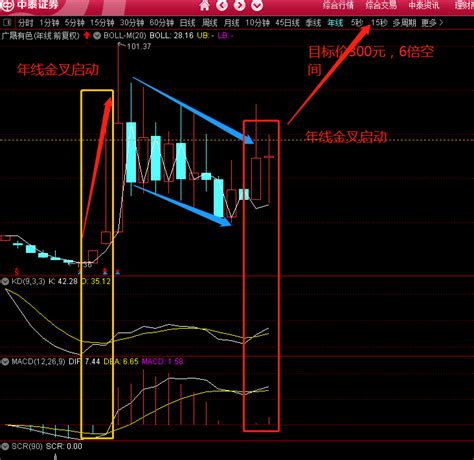Open the 中泰资讯 menu
The image size is (474, 460).
(424, 5)
